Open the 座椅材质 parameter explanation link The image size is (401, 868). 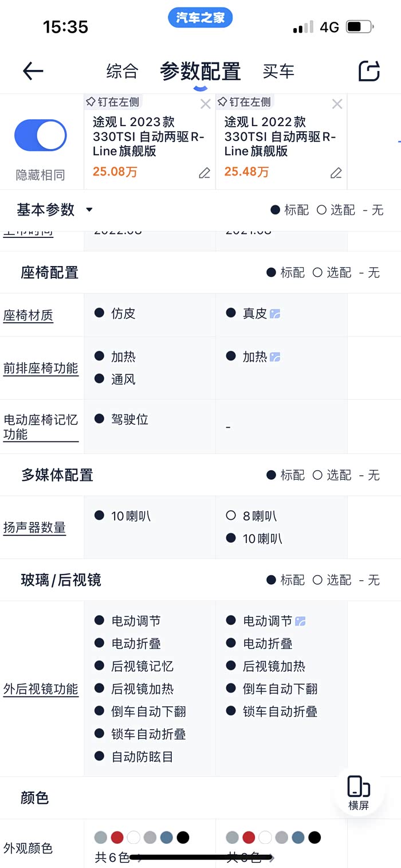(x=28, y=315)
